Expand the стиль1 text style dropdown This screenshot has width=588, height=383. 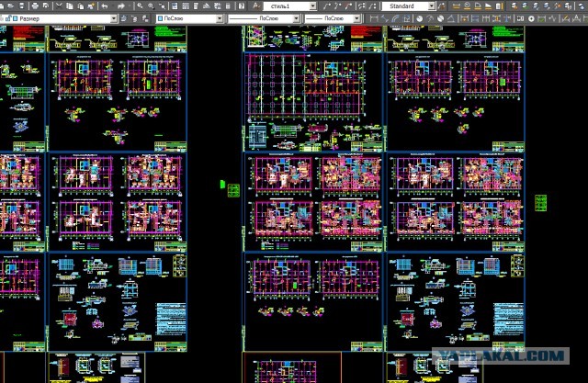click(313, 6)
